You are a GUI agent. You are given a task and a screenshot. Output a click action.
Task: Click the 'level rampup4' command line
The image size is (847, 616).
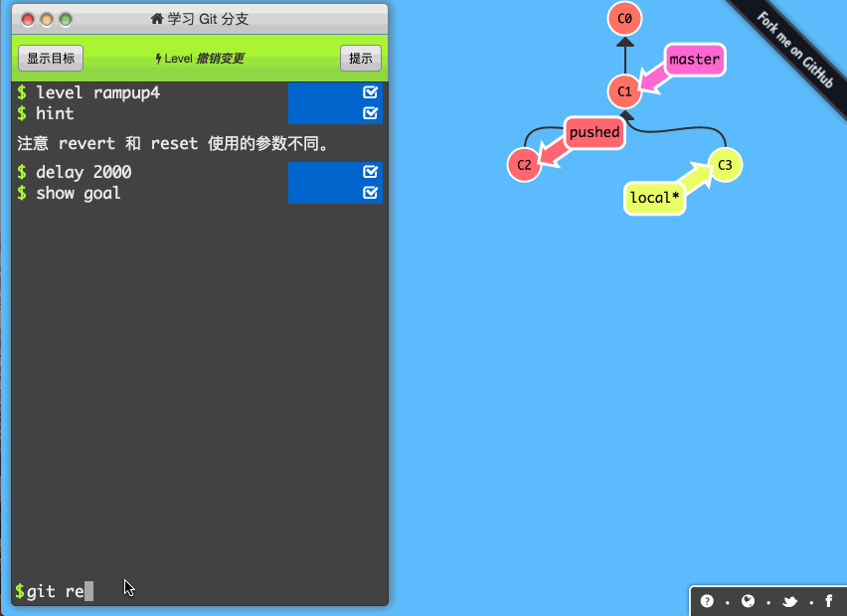point(97,92)
